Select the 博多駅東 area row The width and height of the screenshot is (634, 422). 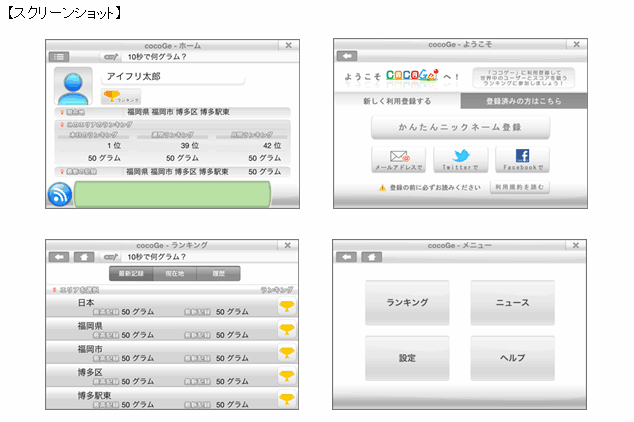172,399
